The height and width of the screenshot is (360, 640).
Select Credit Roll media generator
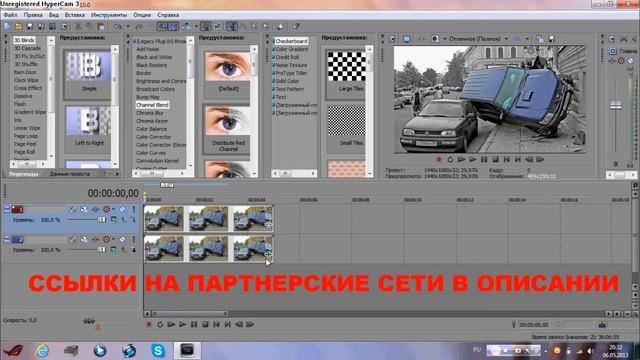(x=287, y=57)
